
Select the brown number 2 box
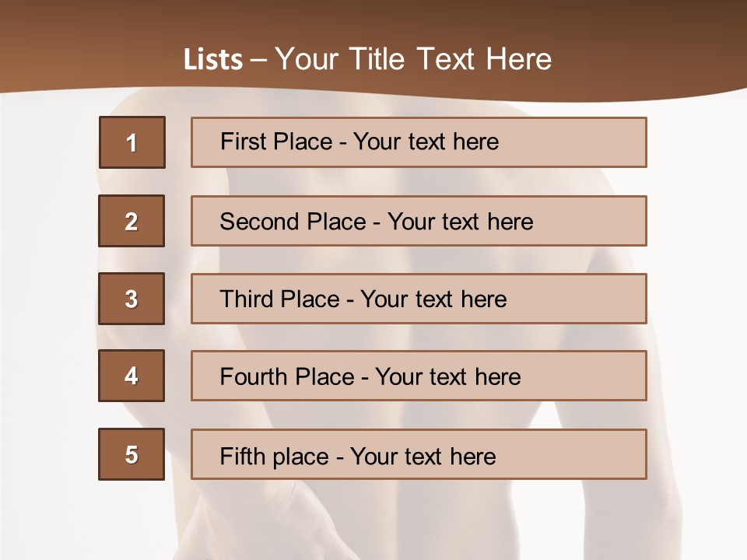pos(132,221)
